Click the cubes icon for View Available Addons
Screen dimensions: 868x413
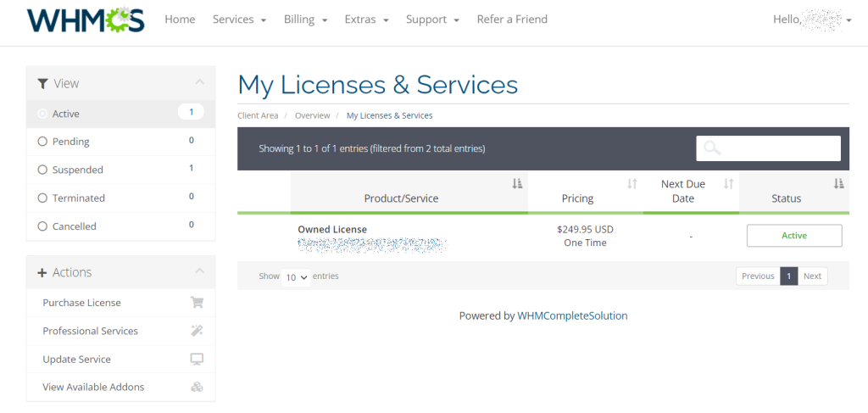pyautogui.click(x=197, y=387)
